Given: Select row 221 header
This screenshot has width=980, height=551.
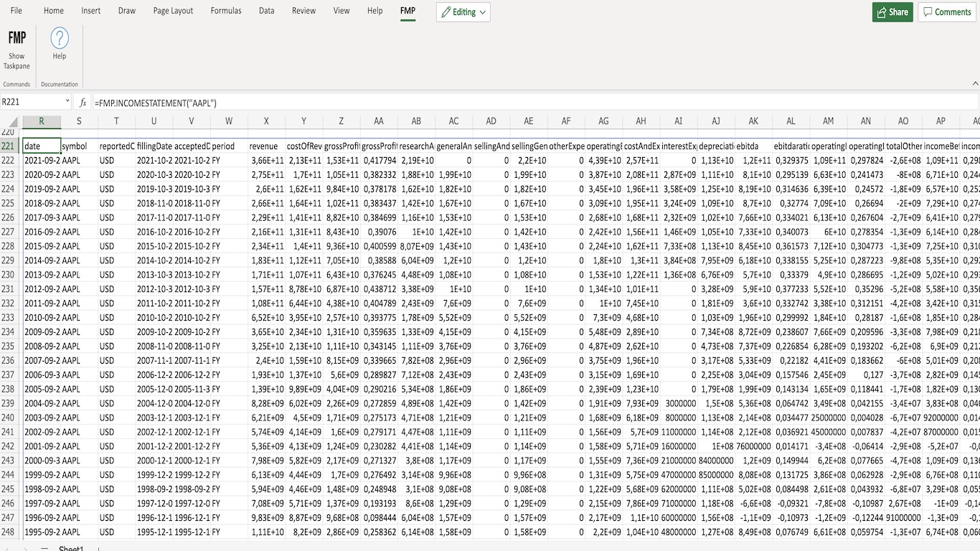Looking at the screenshot, I should pyautogui.click(x=11, y=146).
